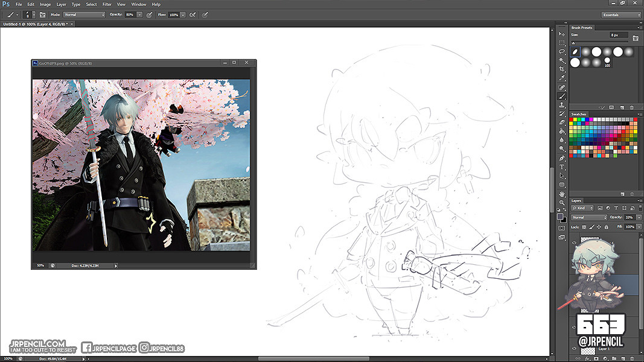Image resolution: width=644 pixels, height=362 pixels.
Task: Toggle lock layer position
Action: tap(599, 227)
